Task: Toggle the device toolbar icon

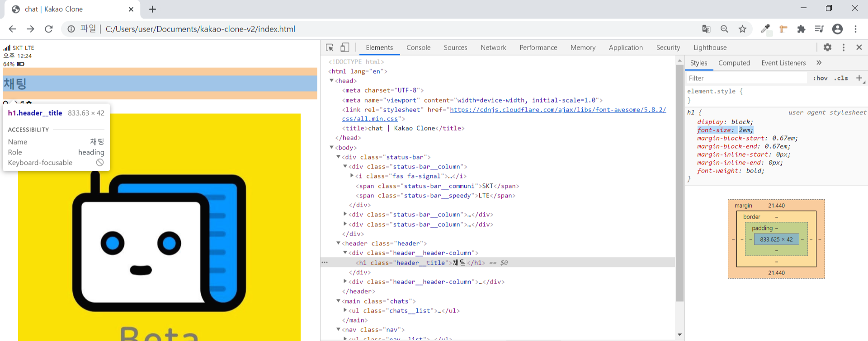Action: [345, 47]
